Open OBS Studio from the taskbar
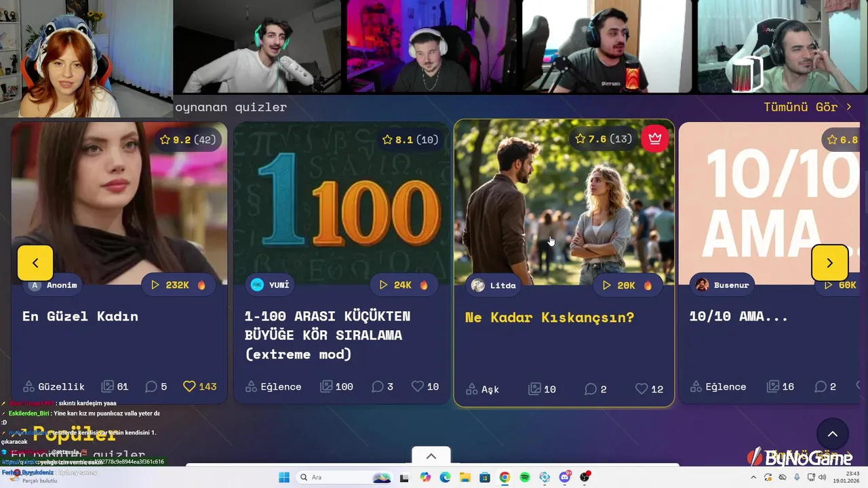The height and width of the screenshot is (488, 868). click(x=585, y=477)
